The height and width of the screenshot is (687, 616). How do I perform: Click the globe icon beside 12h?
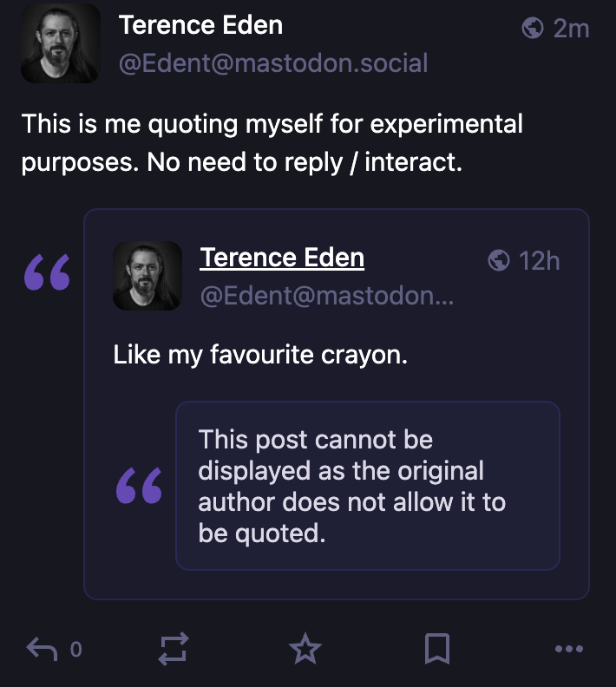(x=499, y=259)
